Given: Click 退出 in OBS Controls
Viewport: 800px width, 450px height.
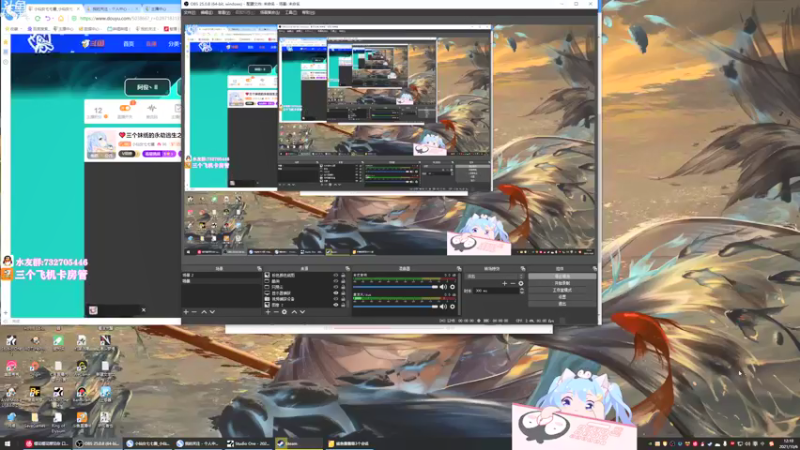Looking at the screenshot, I should (x=562, y=304).
